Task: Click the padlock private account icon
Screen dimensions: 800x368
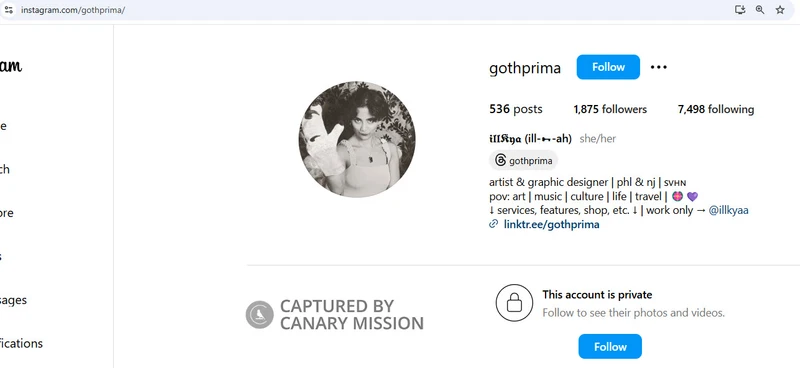Action: (514, 303)
